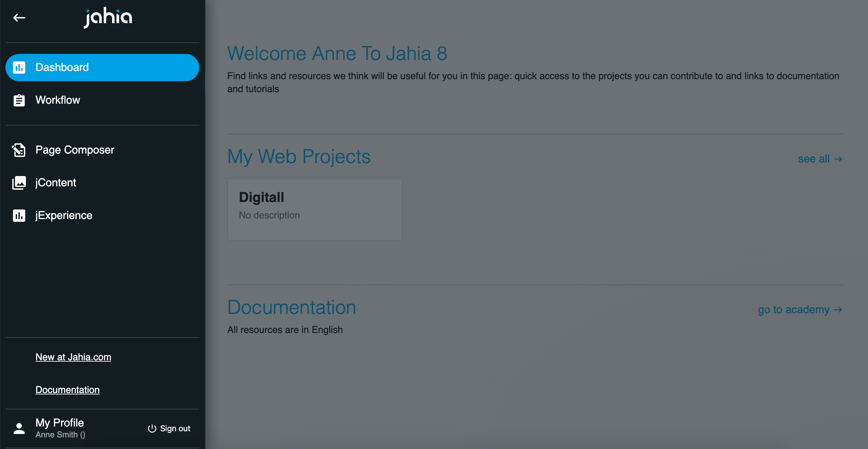The height and width of the screenshot is (449, 868).
Task: Click the Page Composer icon
Action: (x=19, y=150)
